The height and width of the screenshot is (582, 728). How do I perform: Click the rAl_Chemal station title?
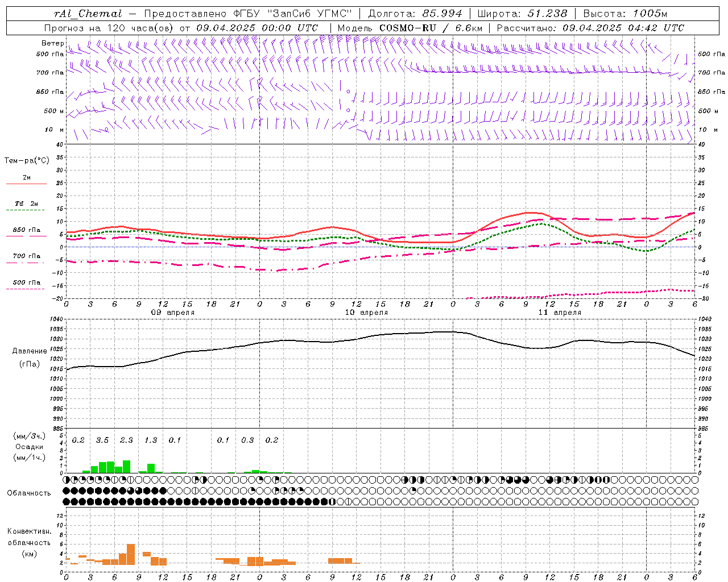click(x=87, y=14)
